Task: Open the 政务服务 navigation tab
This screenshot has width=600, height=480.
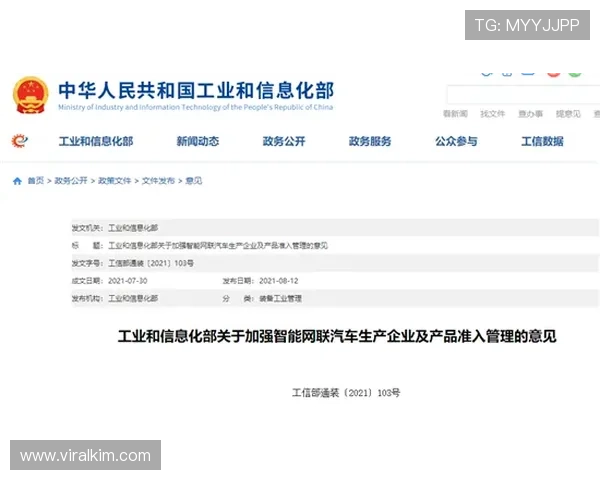Action: [x=370, y=141]
